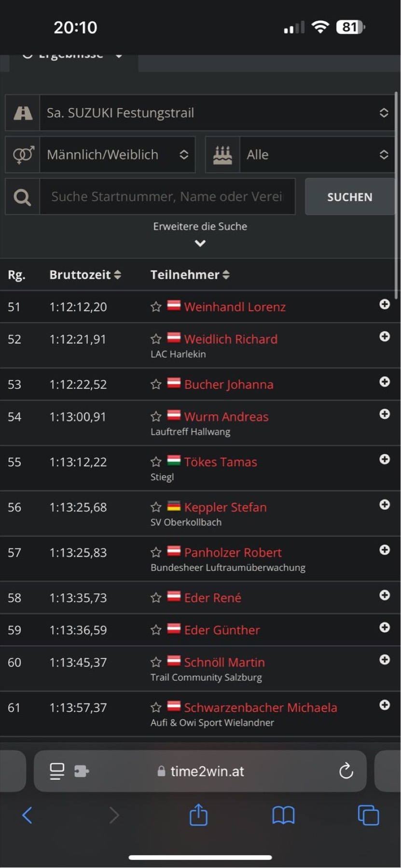Image resolution: width=401 pixels, height=868 pixels.
Task: Open Safari bookmarks book icon
Action: 283,815
